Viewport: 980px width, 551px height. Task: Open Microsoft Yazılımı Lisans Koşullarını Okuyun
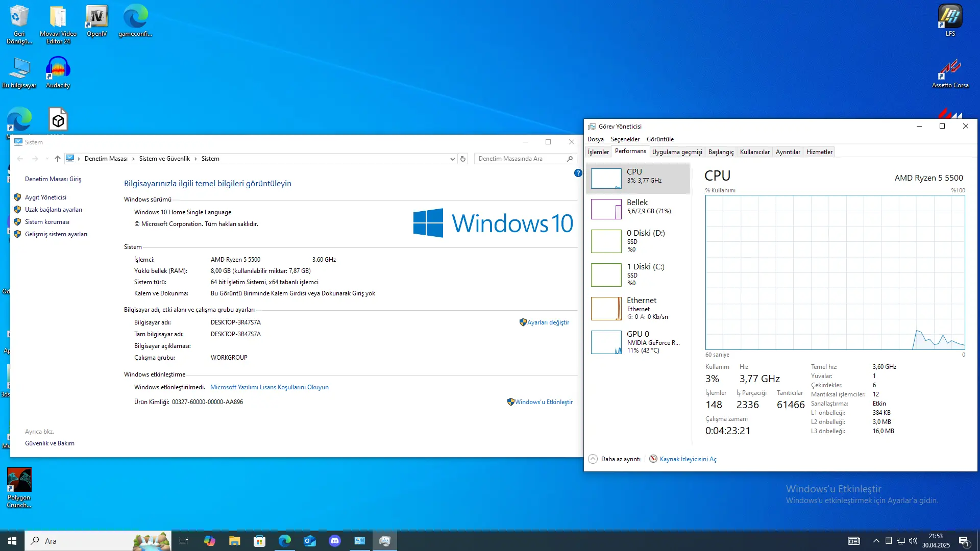(x=269, y=387)
